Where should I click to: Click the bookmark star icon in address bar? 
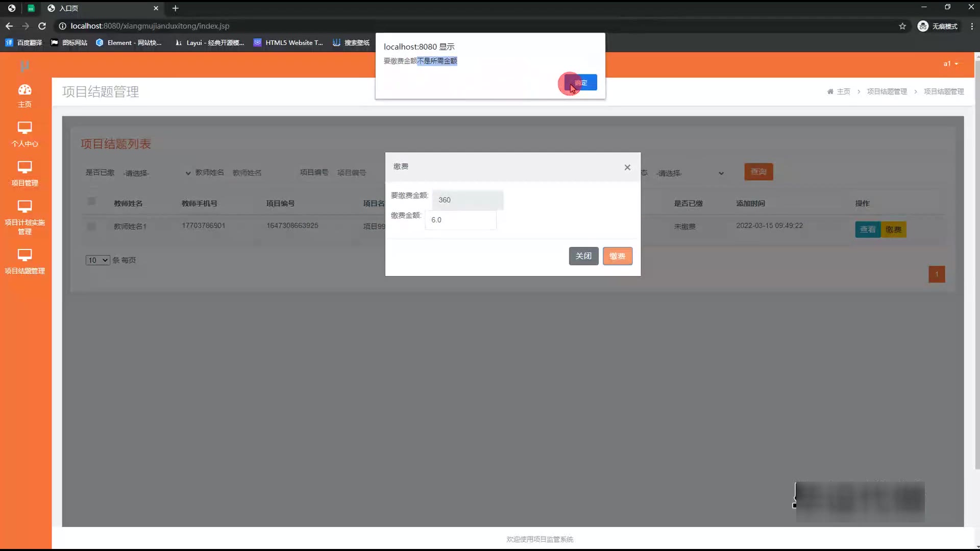(902, 26)
